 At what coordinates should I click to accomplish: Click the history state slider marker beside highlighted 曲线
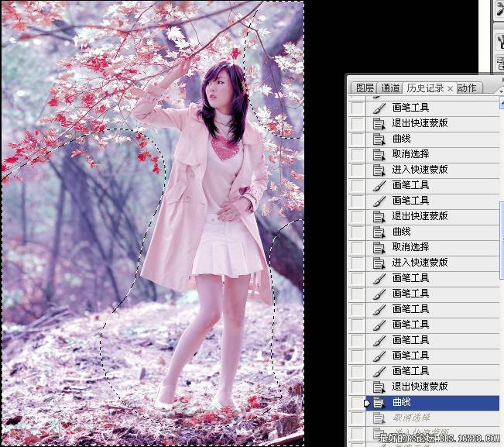[x=367, y=403]
